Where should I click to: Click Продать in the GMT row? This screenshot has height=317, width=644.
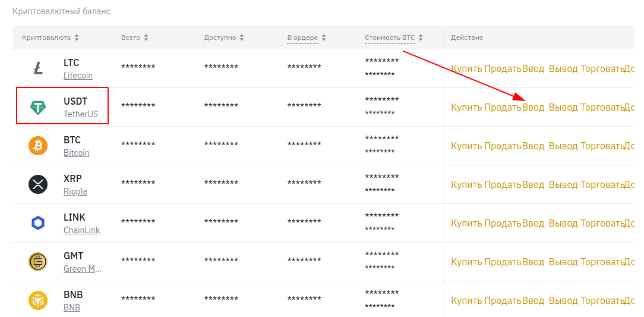coord(503,262)
